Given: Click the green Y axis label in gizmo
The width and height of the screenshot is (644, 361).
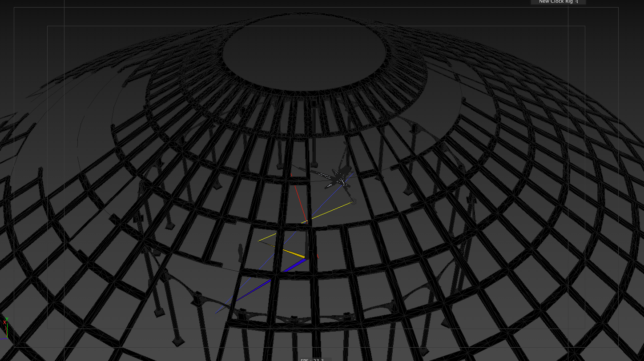Looking at the screenshot, I should (7, 319).
